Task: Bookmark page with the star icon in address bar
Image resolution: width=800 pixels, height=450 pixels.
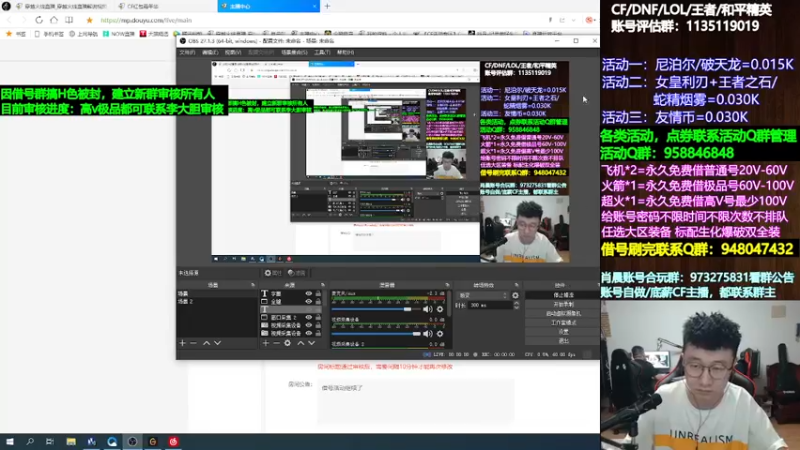Action: [90, 20]
